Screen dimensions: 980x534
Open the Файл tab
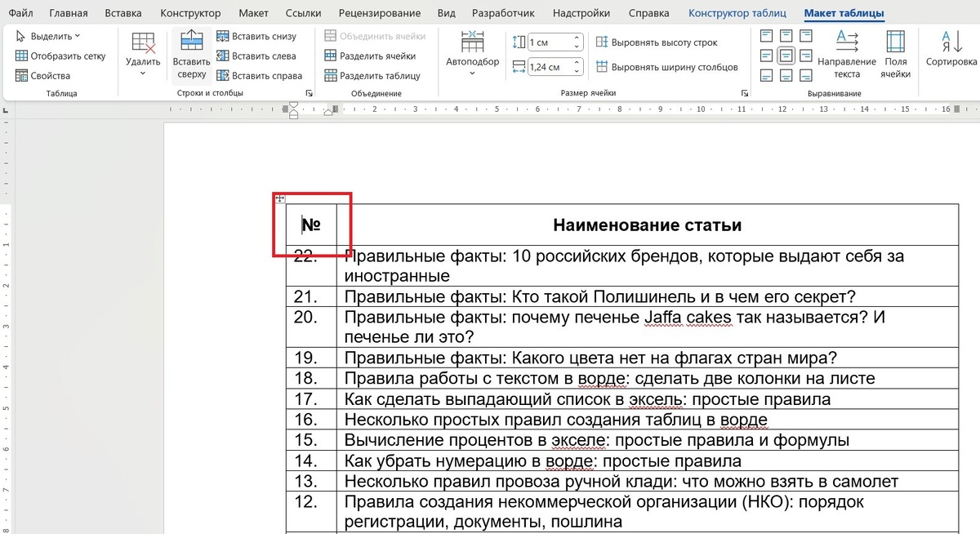click(20, 13)
